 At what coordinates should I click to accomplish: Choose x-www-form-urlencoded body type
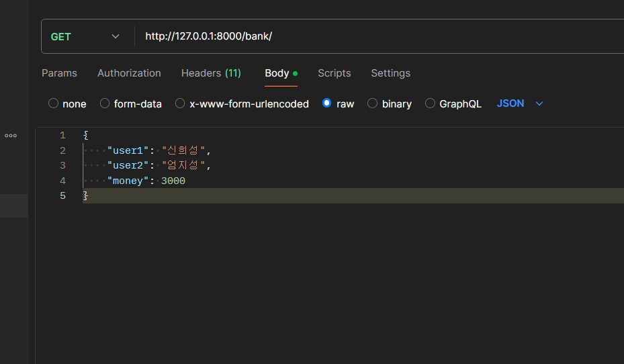click(180, 103)
